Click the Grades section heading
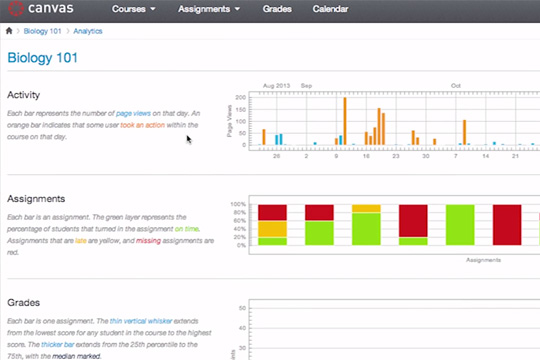Image resolution: width=540 pixels, height=360 pixels. pos(23,302)
